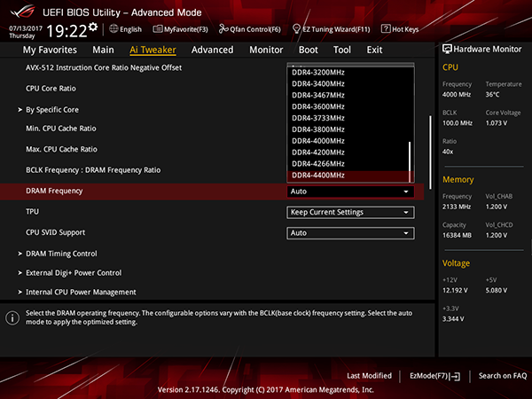Screen dimensions: 532x399
Task: Click the 4000 MHz CPU frequency value
Action: 457,95
